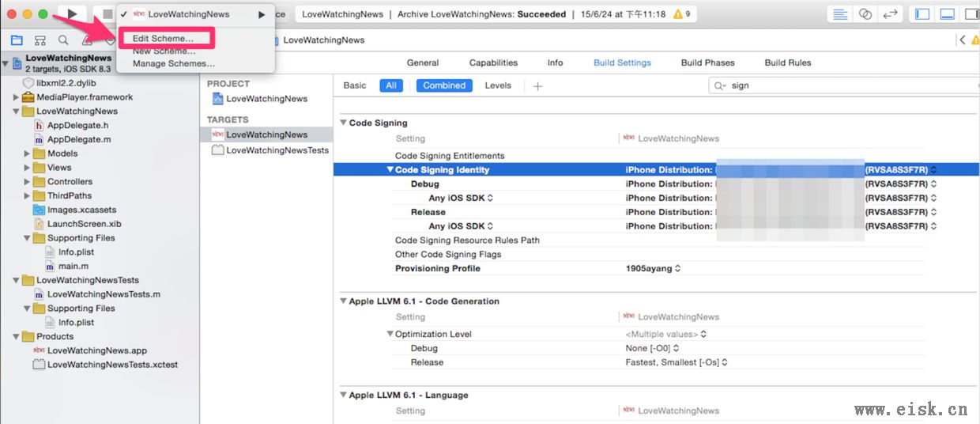Toggle the Navigator panel visibility
The width and height of the screenshot is (980, 424).
click(x=922, y=14)
